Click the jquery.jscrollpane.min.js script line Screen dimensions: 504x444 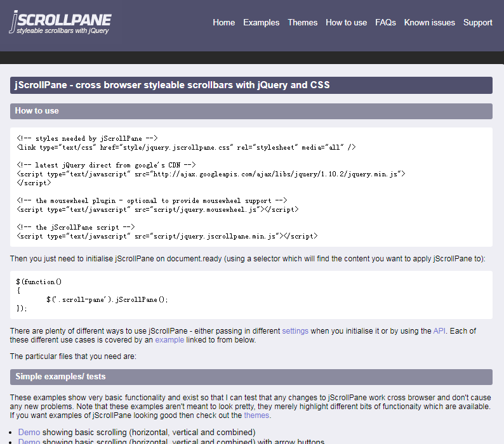(167, 237)
